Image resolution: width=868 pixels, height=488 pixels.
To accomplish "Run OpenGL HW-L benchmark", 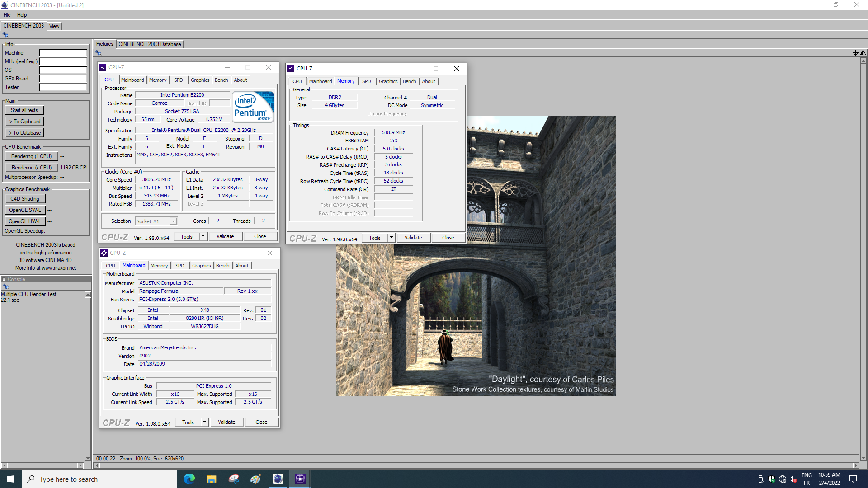I will point(25,221).
